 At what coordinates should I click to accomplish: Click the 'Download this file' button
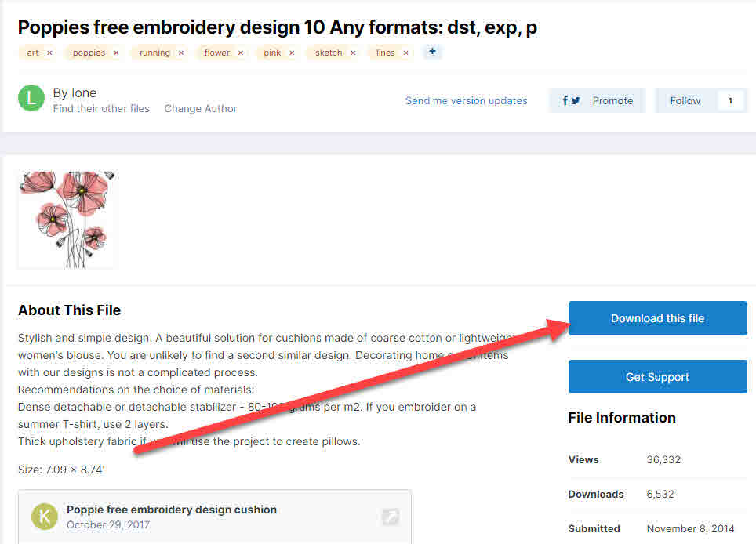(657, 318)
